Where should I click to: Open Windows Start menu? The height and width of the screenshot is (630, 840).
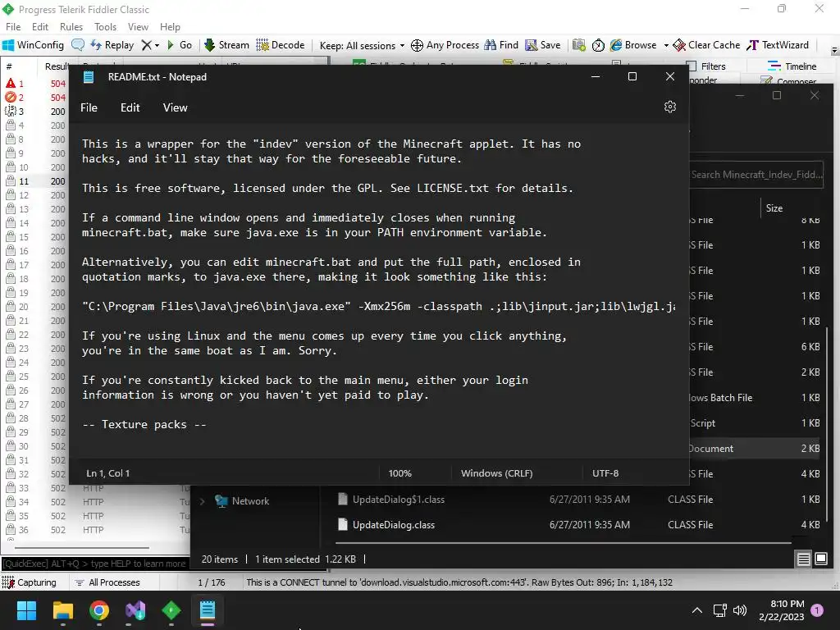pos(26,610)
